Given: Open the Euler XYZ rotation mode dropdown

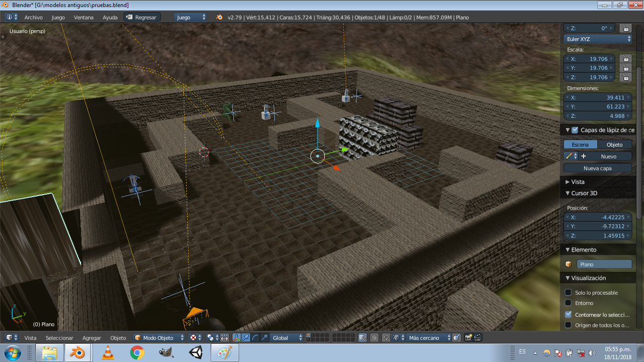Looking at the screenshot, I should click(598, 39).
